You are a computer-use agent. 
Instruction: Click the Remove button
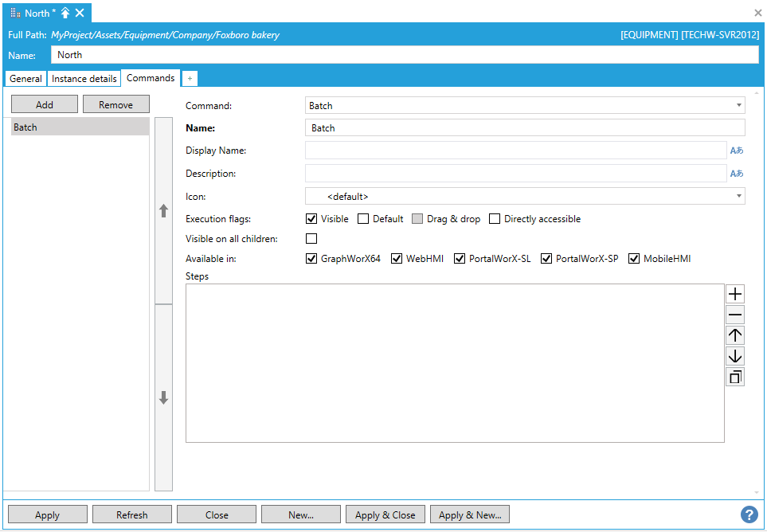(116, 104)
